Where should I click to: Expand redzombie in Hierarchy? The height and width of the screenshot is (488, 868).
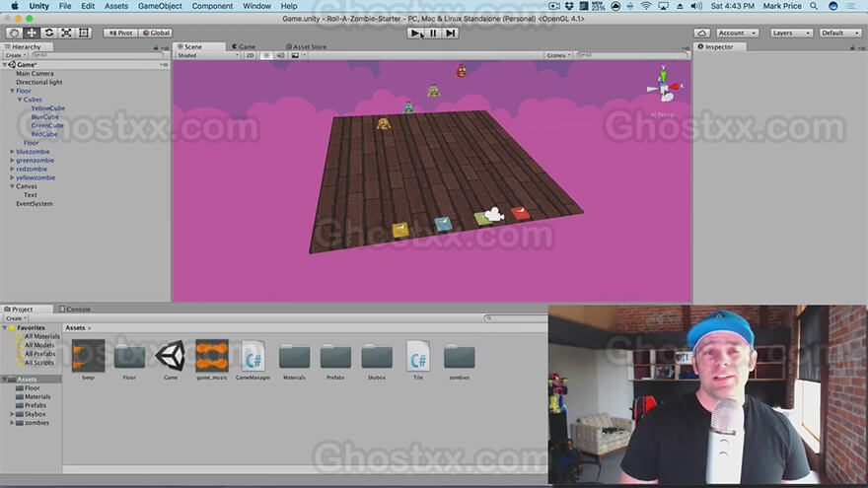12,169
